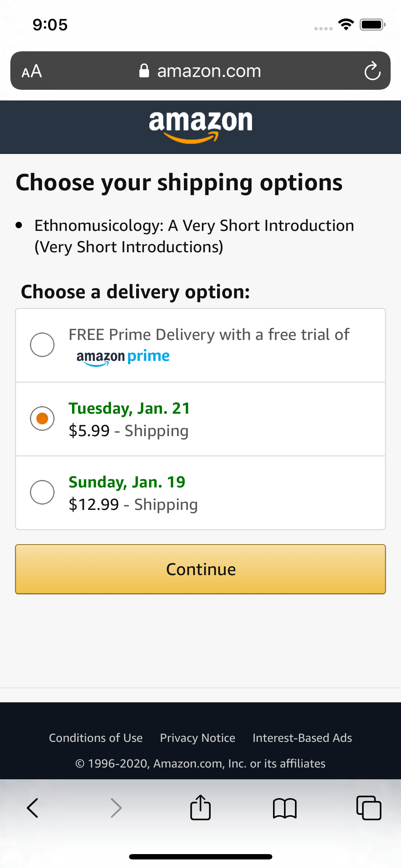Image resolution: width=401 pixels, height=868 pixels.
Task: Select the FREE Prime Delivery option
Action: [42, 345]
